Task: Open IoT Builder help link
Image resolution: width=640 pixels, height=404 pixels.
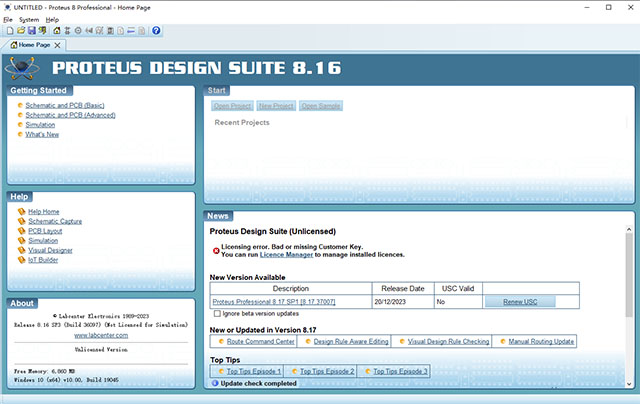Action: pos(43,260)
